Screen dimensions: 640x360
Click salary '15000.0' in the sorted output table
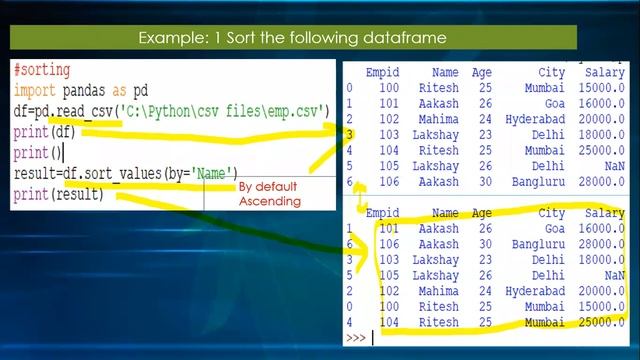601,307
